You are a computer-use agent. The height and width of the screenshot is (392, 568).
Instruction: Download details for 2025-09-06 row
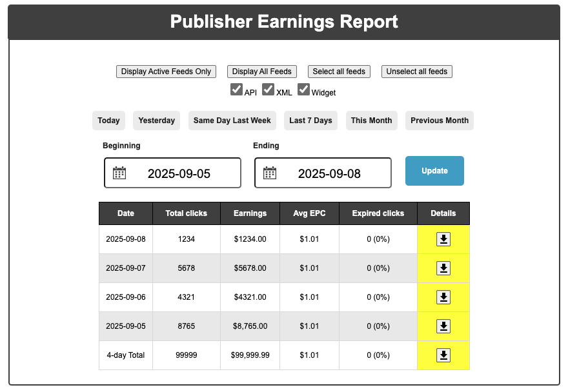click(443, 297)
